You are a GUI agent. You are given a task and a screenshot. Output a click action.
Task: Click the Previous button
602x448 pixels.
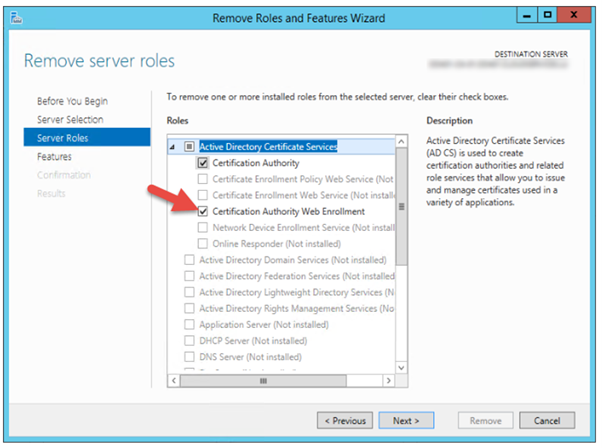point(345,421)
